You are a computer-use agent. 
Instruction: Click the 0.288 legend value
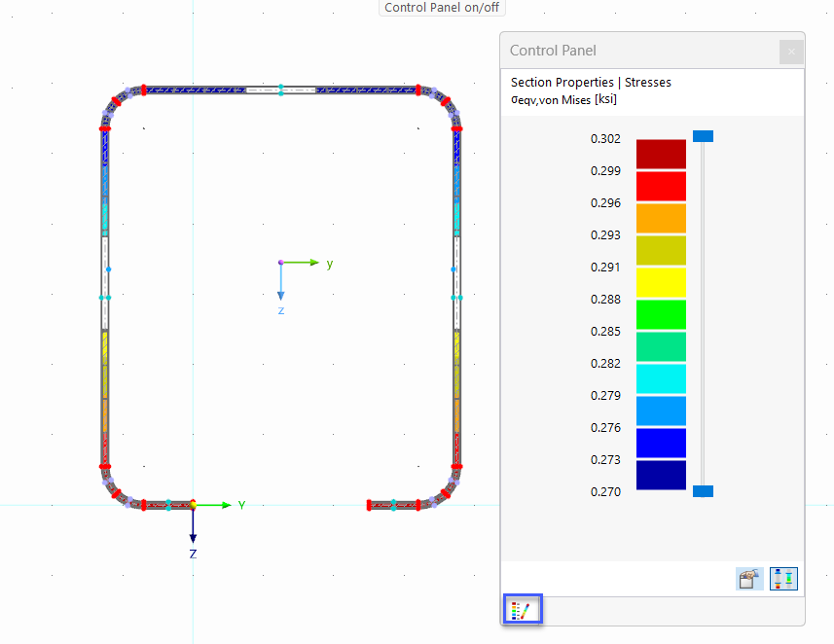(605, 300)
